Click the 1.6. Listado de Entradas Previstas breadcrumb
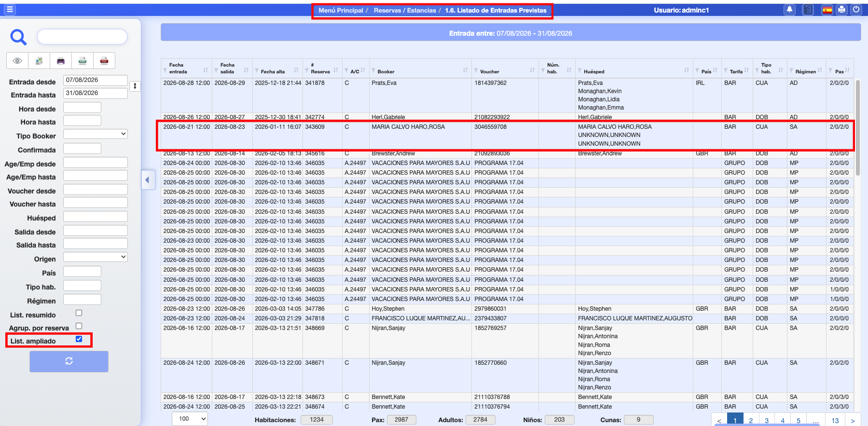This screenshot has width=868, height=426. coord(496,10)
